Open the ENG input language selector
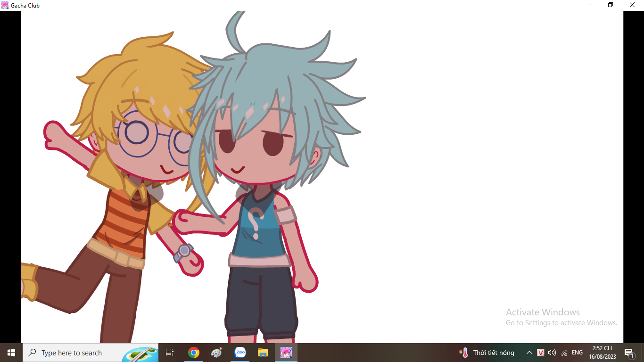The image size is (644, 362). [x=577, y=353]
